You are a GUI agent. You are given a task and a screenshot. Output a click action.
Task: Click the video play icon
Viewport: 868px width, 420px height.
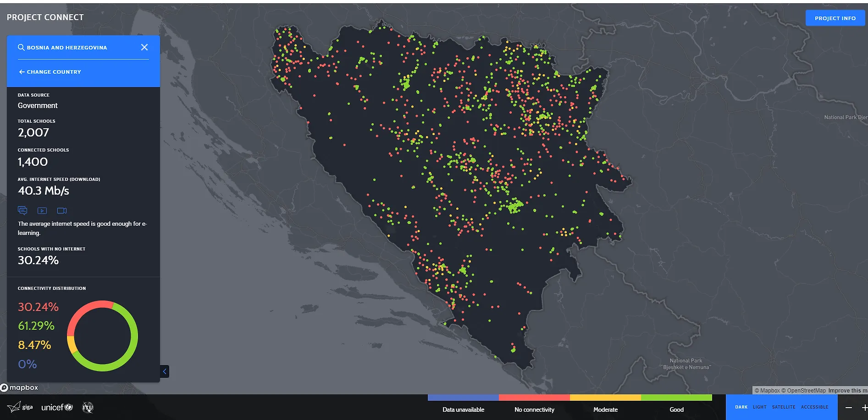42,210
